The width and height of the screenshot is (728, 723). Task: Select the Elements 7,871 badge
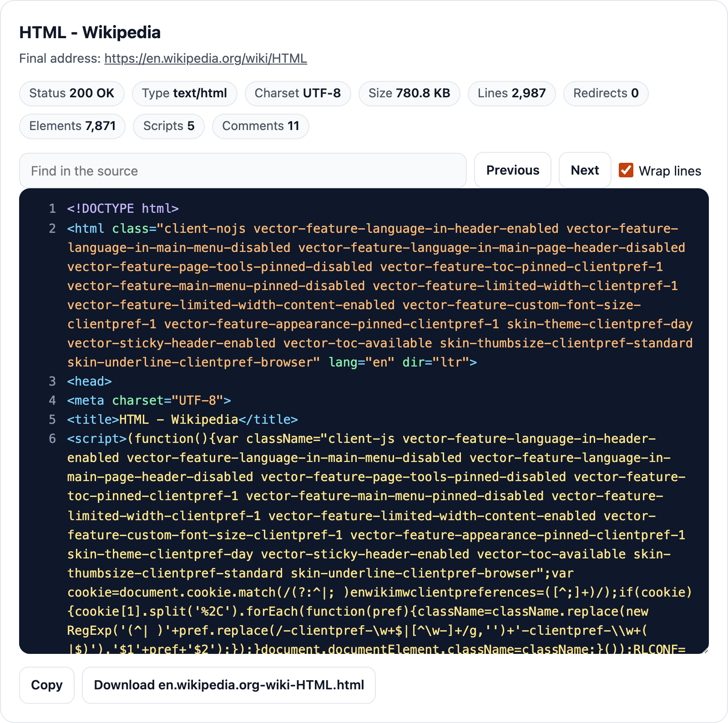click(x=72, y=126)
